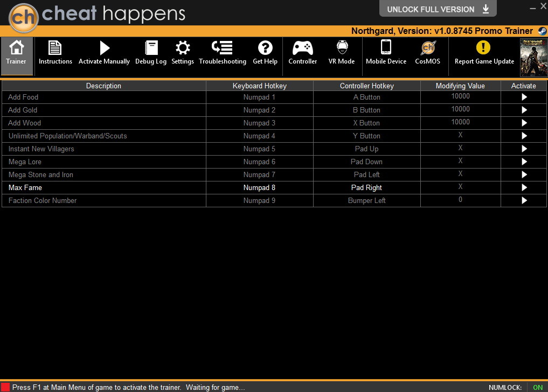Activate the Faction Color Number cheat
This screenshot has width=548, height=392.
(524, 200)
